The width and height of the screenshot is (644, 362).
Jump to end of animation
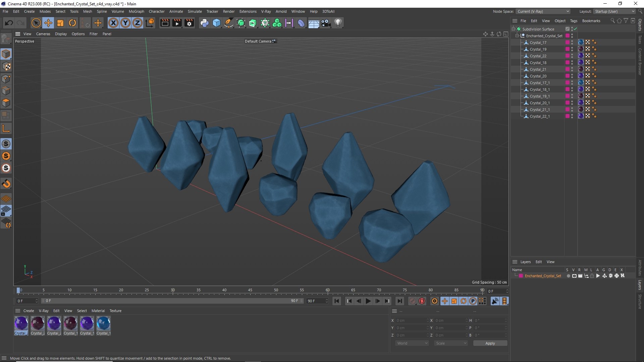[399, 301]
